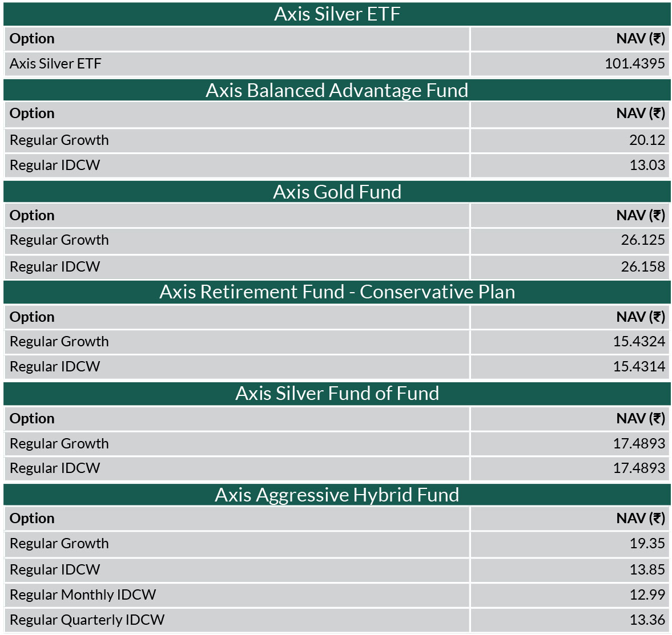Image resolution: width=672 pixels, height=635 pixels.
Task: Click NAV value 15.4324
Action: point(639,342)
